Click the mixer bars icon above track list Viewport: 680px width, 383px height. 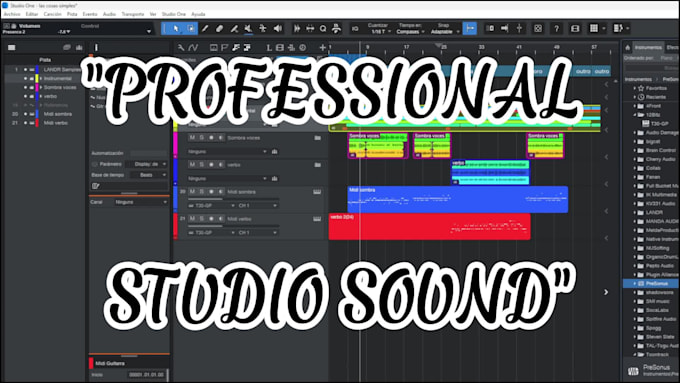click(79, 47)
